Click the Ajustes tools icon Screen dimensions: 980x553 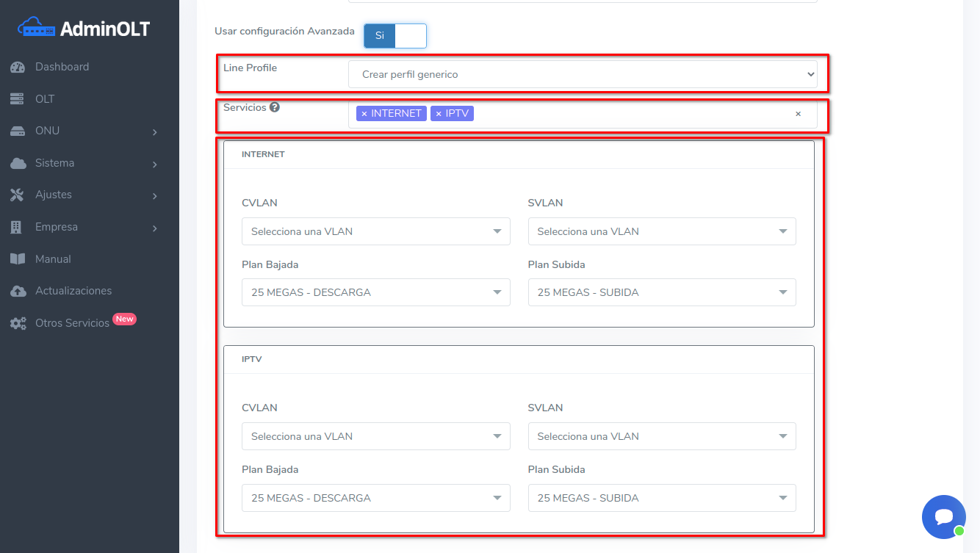click(18, 195)
